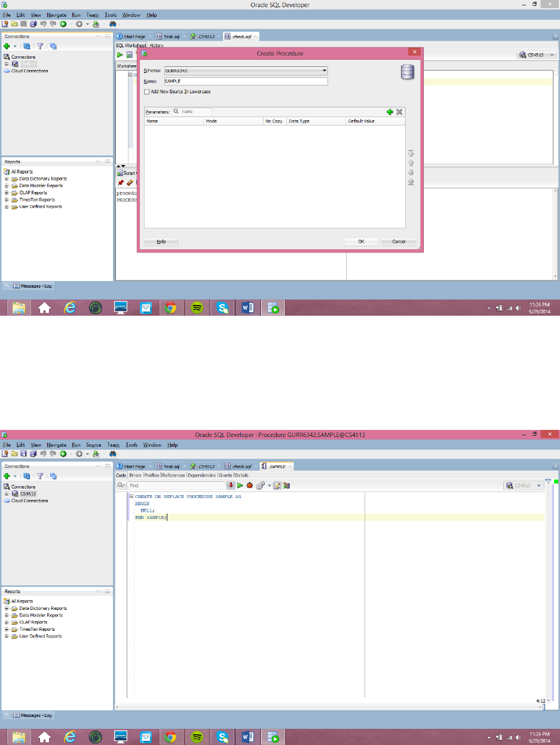560x745 pixels.
Task: Click the Find magnifier icon in SAMPLE editor
Action: tap(121, 486)
